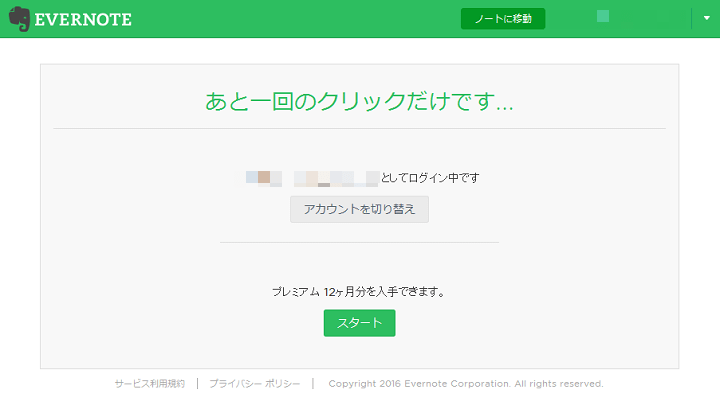
Task: Click the green スタート button
Action: click(x=359, y=323)
